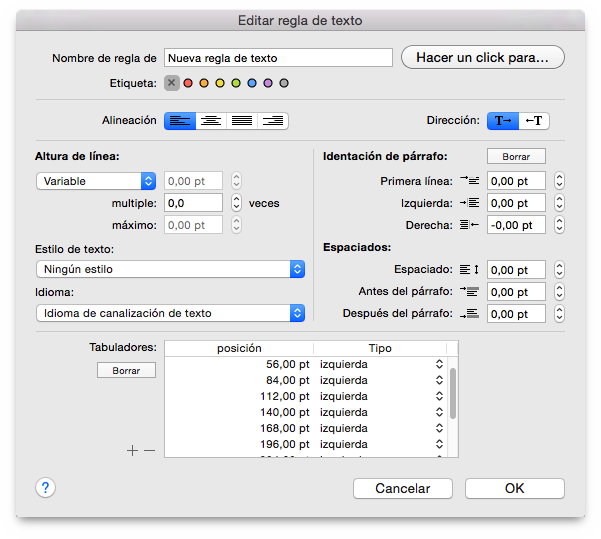This screenshot has width=601, height=539.
Task: Select the 140,00 pt tab position
Action: click(285, 412)
